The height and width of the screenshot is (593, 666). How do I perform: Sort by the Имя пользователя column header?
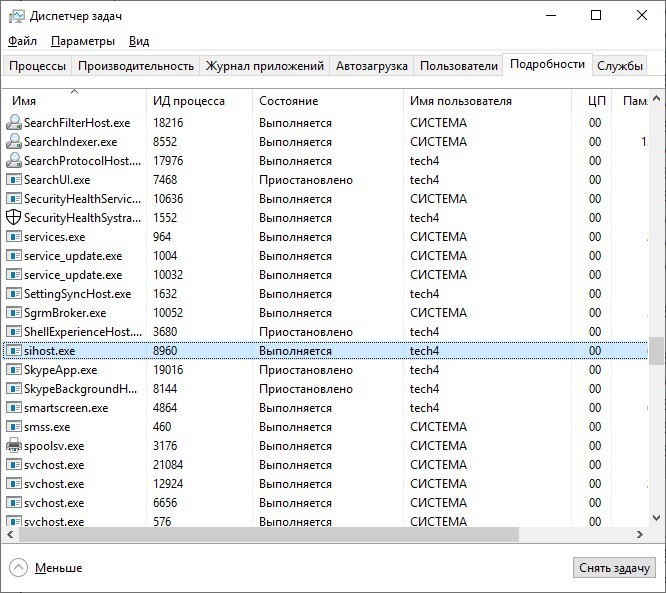tap(487, 101)
